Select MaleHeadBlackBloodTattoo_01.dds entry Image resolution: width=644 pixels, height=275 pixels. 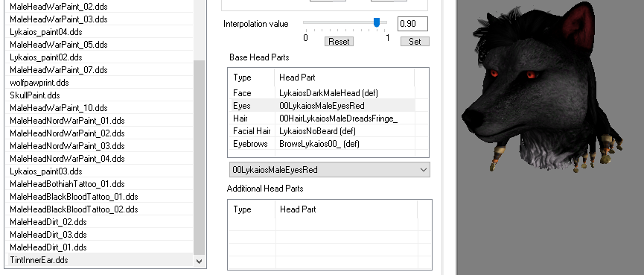(101, 197)
